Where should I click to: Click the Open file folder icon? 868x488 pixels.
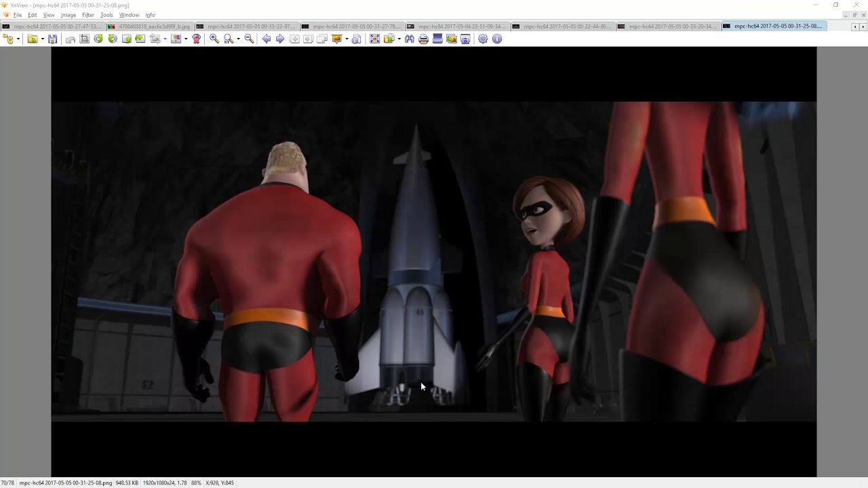tap(32, 39)
